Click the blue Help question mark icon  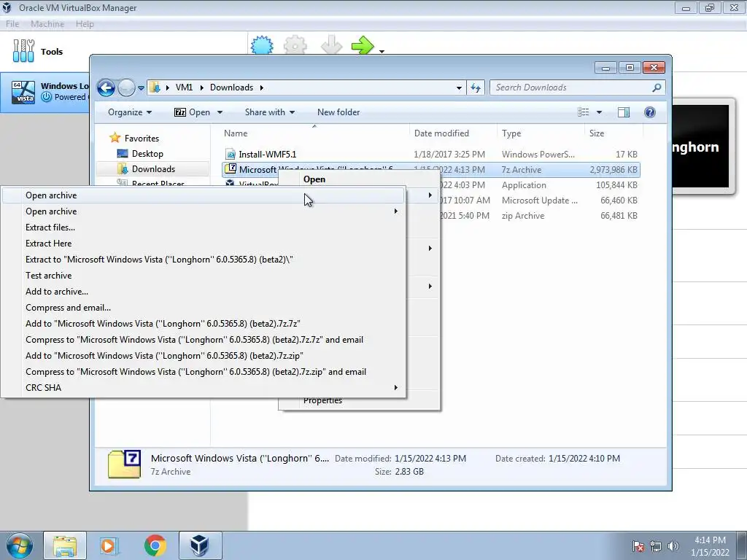pos(649,112)
